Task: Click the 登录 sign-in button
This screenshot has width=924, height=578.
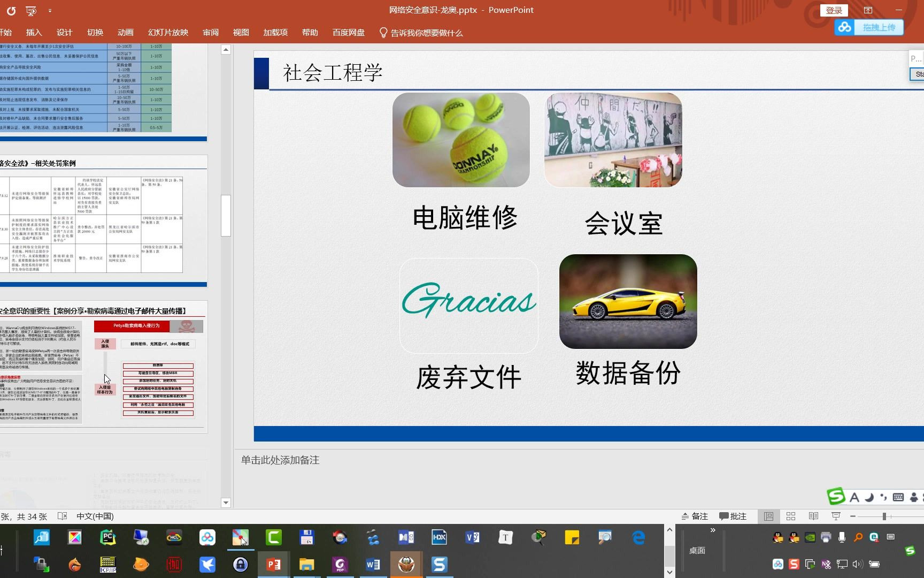Action: [834, 10]
